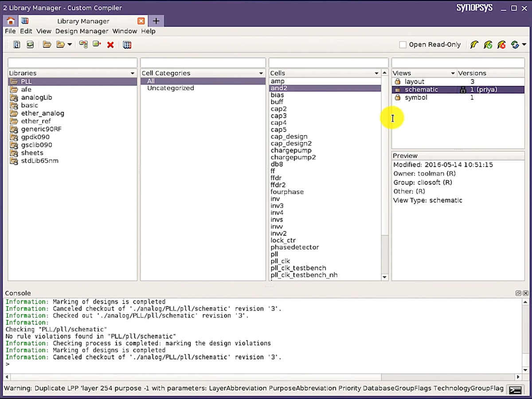Image resolution: width=532 pixels, height=399 pixels.
Task: Open the Library Manager home icon
Action: 10,21
